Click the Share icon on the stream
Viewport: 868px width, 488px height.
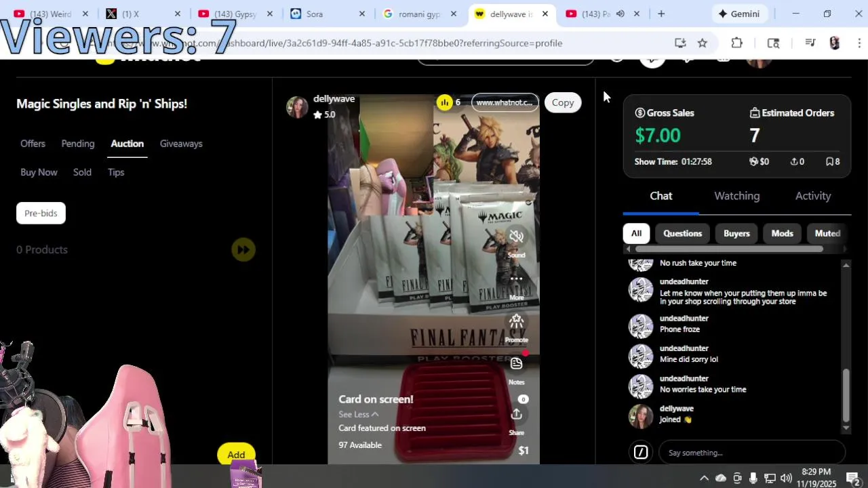pyautogui.click(x=516, y=414)
